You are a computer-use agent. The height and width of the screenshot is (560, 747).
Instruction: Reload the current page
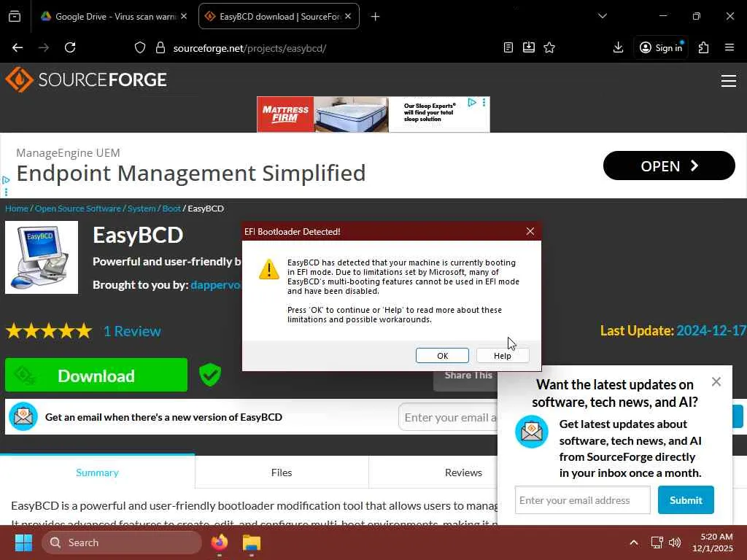click(70, 47)
